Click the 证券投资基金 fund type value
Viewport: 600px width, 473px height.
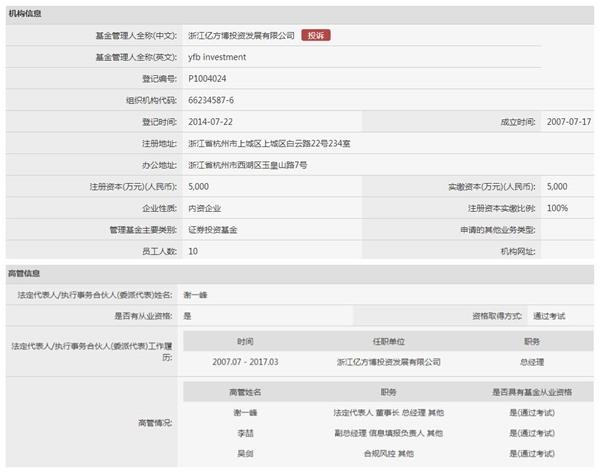click(x=209, y=230)
